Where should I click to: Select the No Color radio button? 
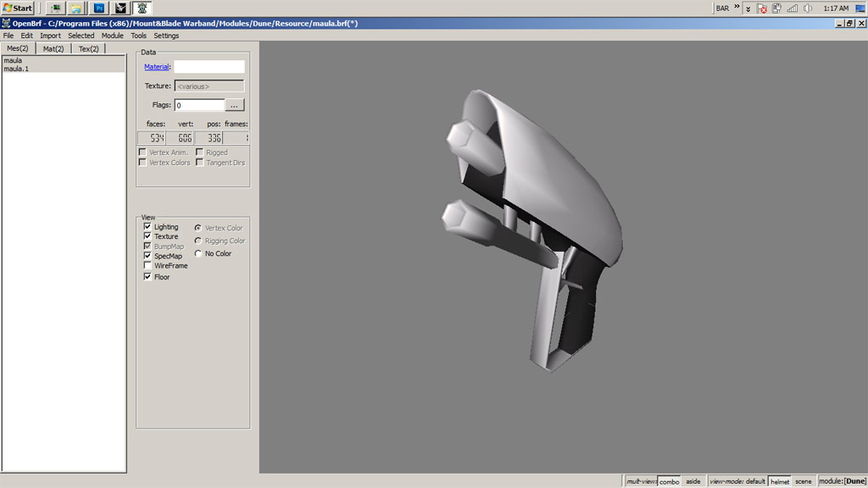tap(198, 253)
